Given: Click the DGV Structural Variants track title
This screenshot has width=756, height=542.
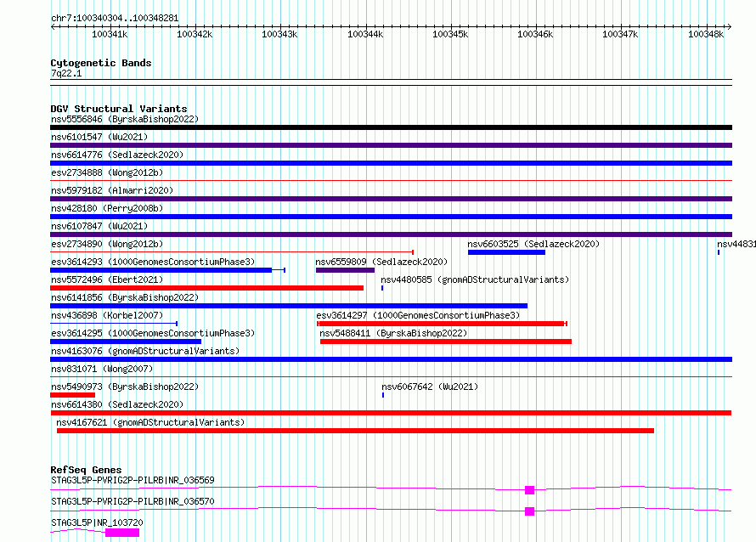Looking at the screenshot, I should coord(119,109).
